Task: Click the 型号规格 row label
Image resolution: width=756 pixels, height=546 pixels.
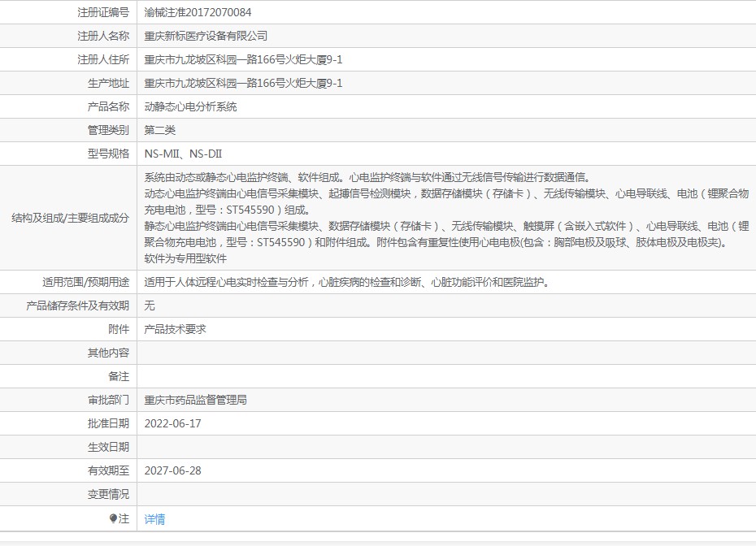Action: point(108,154)
